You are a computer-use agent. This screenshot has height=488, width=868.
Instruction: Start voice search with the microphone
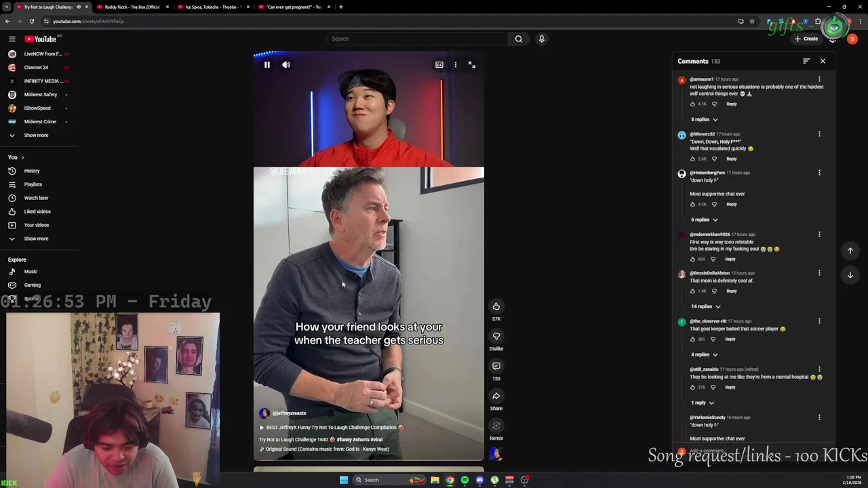(x=541, y=39)
